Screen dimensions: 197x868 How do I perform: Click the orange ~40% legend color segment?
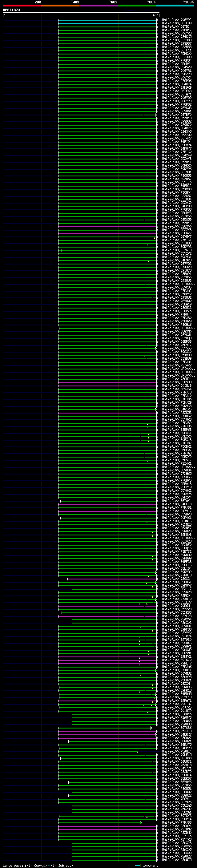point(60,6)
